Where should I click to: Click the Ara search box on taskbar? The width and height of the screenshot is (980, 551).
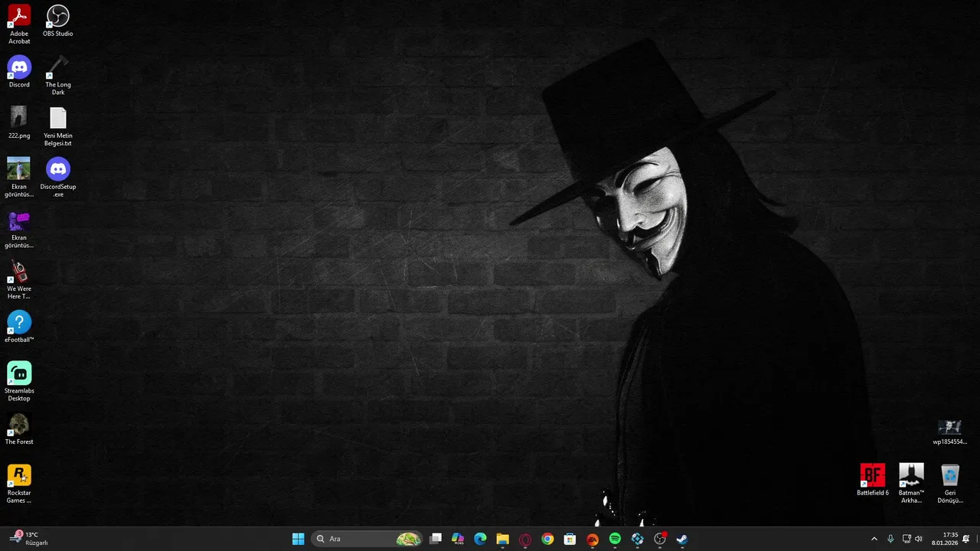pos(367,539)
